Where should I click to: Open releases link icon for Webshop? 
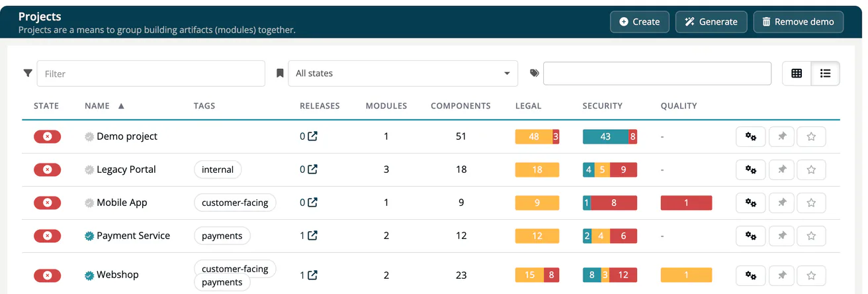coord(313,275)
